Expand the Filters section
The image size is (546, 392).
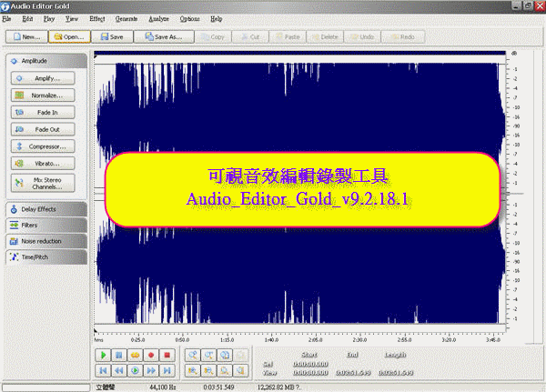pos(45,225)
